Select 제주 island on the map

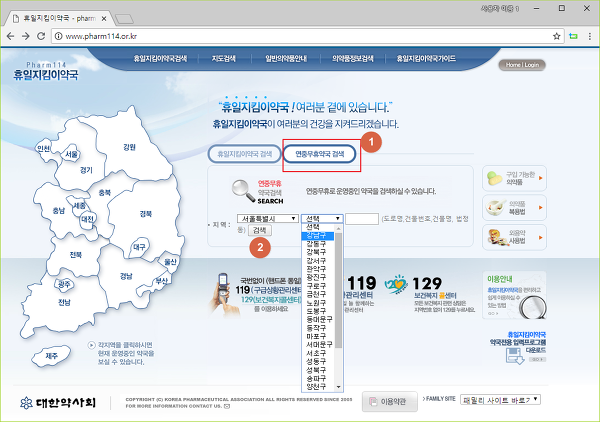[x=52, y=356]
